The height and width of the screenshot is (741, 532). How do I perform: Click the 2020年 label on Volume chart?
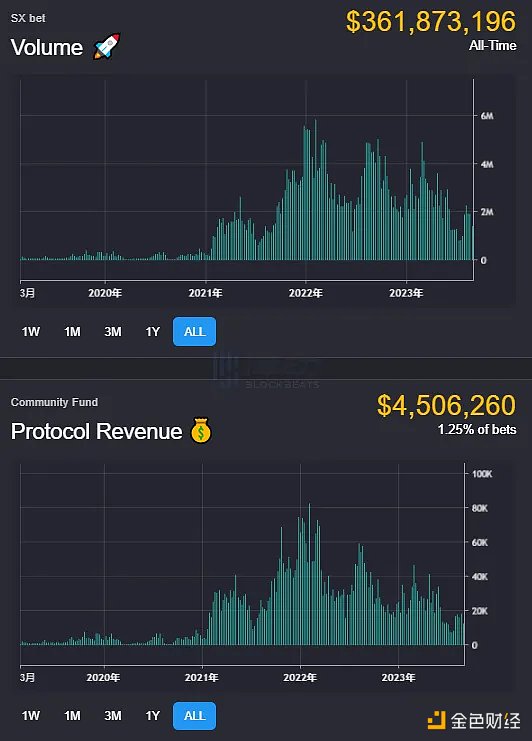(105, 293)
